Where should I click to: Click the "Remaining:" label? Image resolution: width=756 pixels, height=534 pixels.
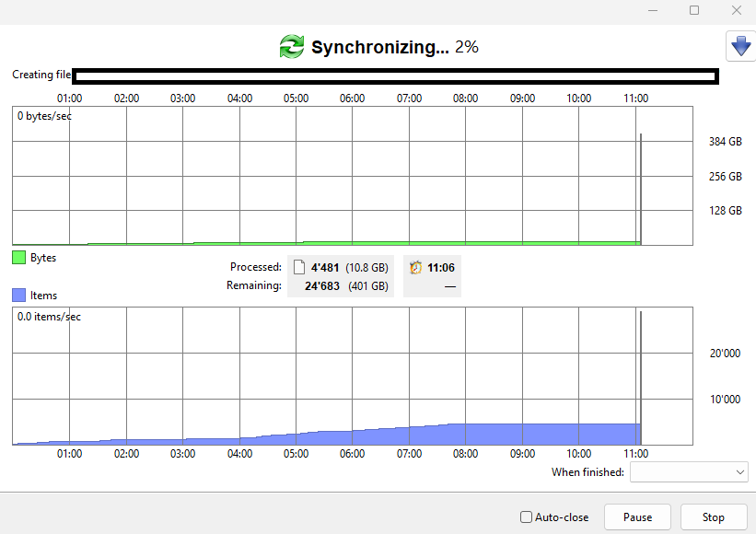254,285
